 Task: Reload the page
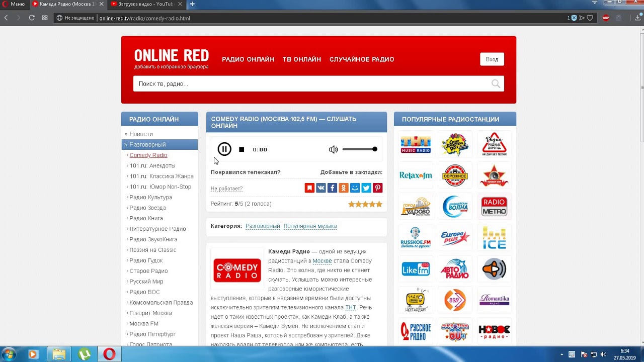click(x=32, y=18)
